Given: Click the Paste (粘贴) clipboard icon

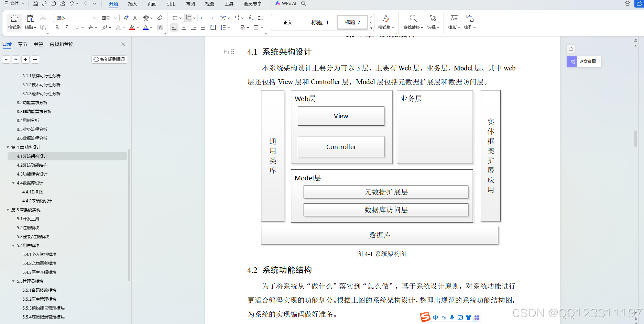Looking at the screenshot, I should coord(30,19).
